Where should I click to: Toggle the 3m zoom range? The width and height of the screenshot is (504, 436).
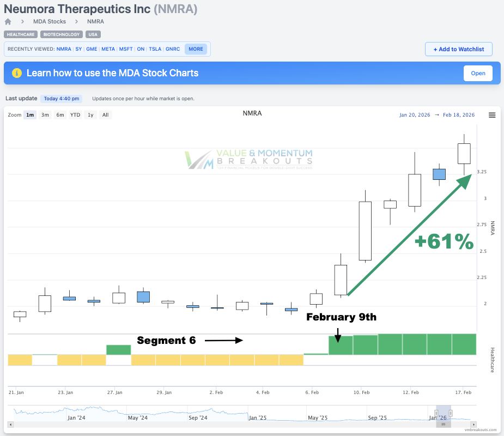click(x=45, y=114)
